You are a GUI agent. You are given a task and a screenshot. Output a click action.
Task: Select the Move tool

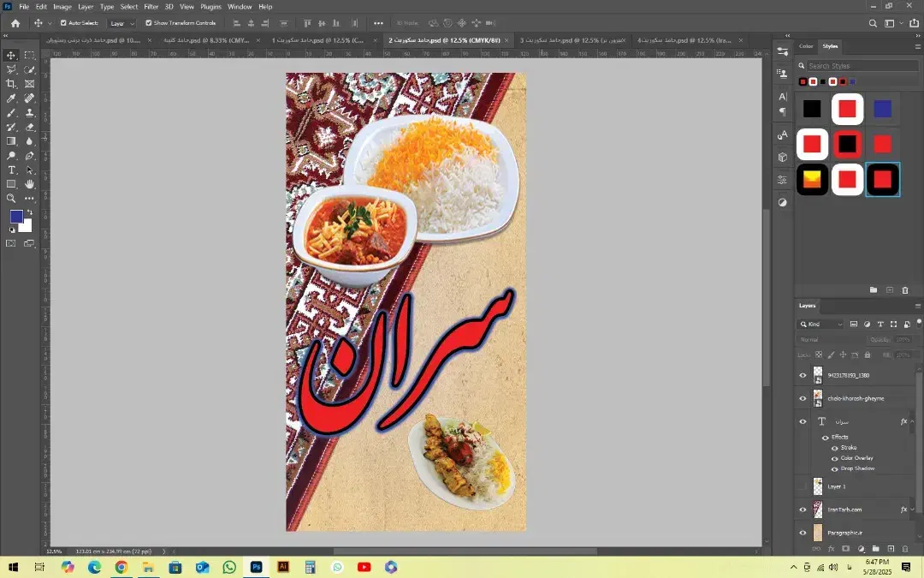(11, 55)
